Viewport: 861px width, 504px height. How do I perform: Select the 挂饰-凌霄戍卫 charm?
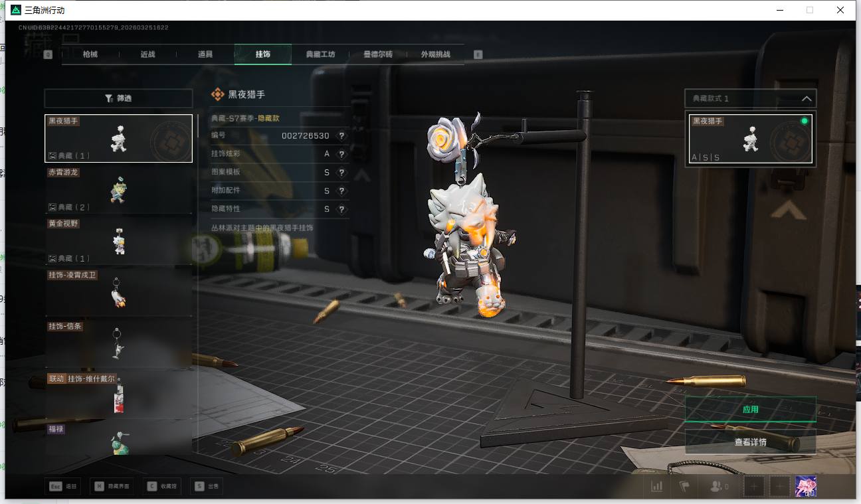point(118,292)
